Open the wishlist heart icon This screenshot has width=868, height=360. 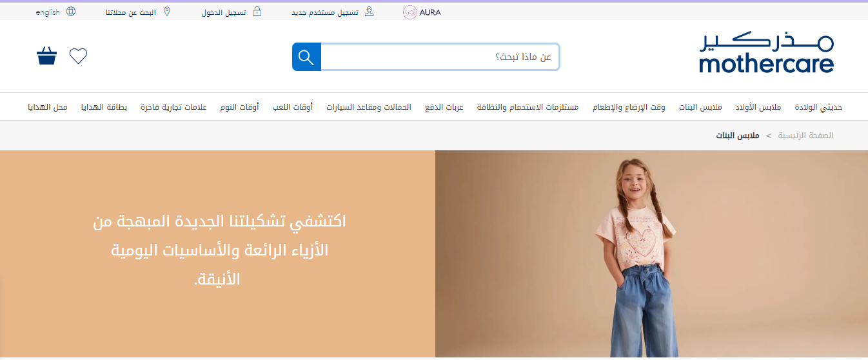point(78,56)
